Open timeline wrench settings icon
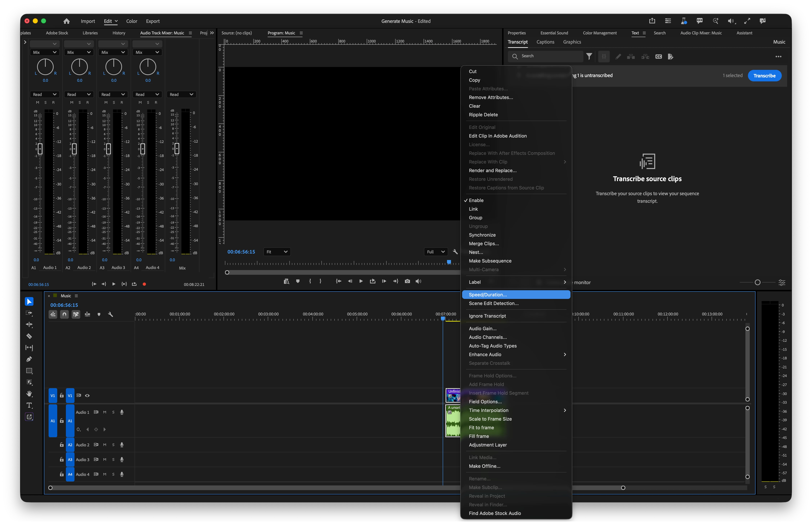Screen dimensions: 812x529 coord(110,314)
